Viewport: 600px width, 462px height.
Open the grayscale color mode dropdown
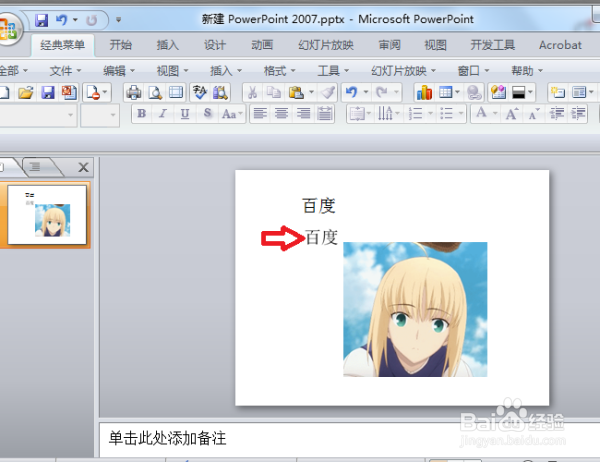[x=530, y=92]
